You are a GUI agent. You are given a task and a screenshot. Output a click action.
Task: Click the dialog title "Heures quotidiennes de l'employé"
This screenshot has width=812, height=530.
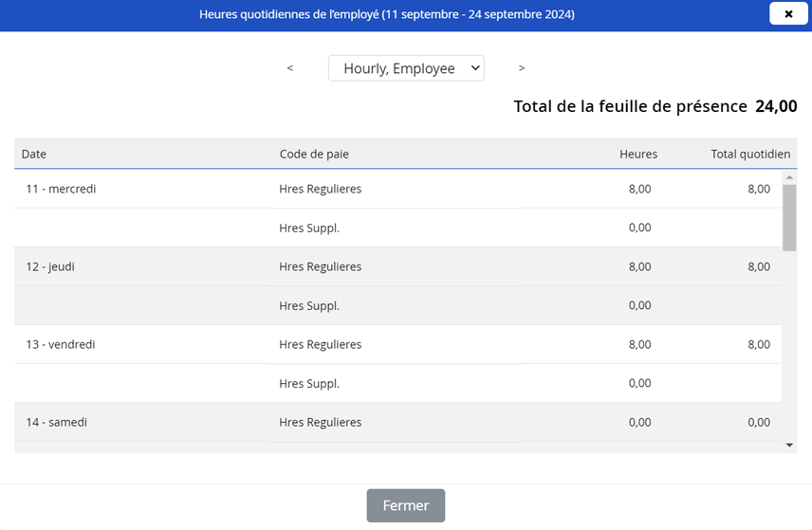(386, 14)
